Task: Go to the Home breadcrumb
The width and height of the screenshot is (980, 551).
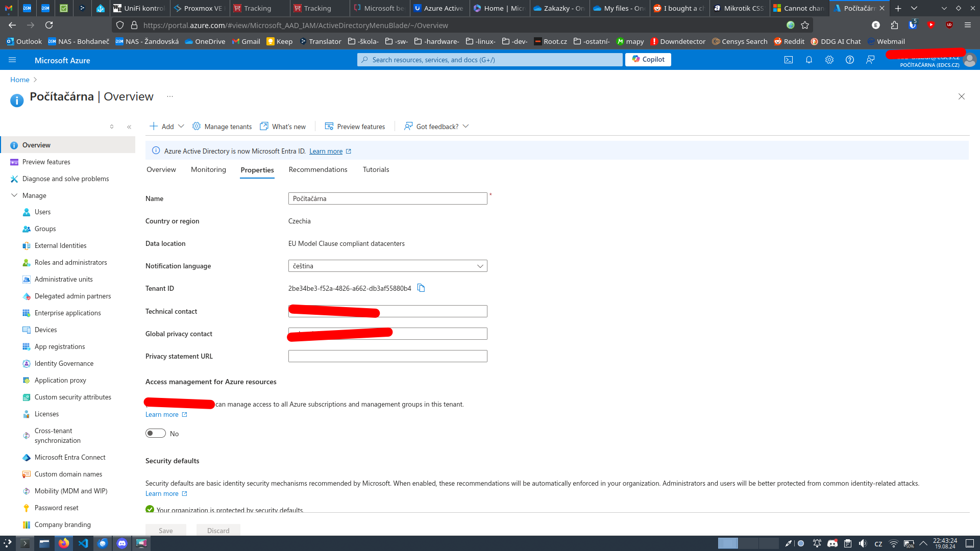Action: click(20, 80)
